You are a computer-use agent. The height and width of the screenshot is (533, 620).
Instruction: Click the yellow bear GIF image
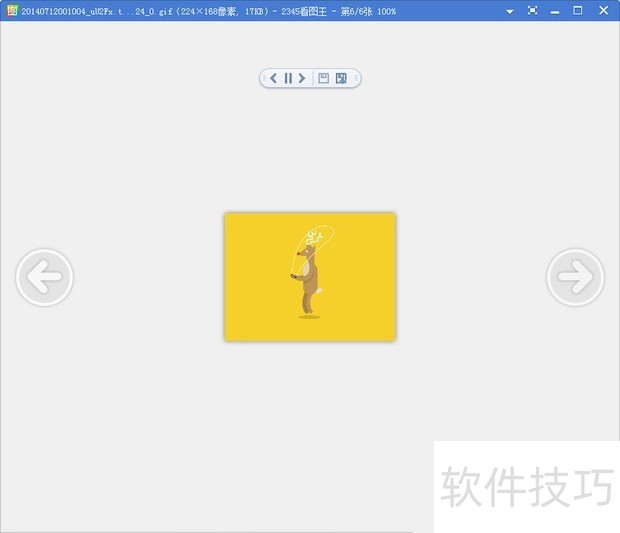pyautogui.click(x=310, y=276)
